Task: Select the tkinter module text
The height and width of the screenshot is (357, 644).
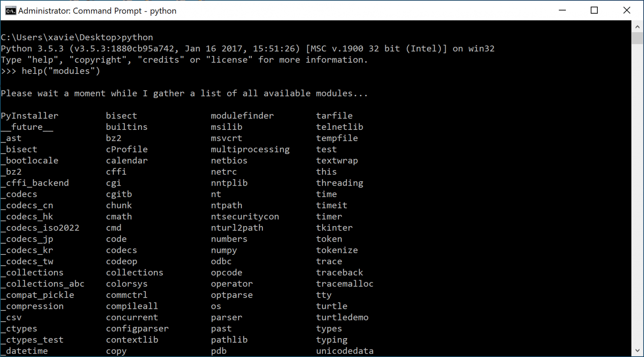Action: 334,228
